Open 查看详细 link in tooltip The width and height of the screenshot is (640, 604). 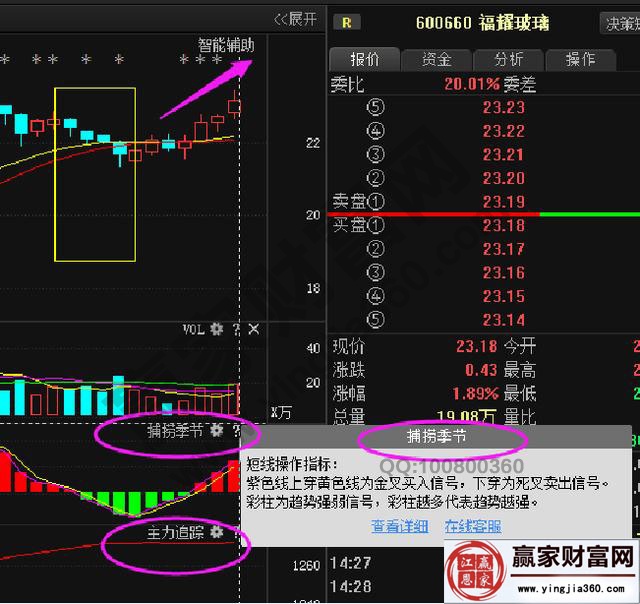400,526
